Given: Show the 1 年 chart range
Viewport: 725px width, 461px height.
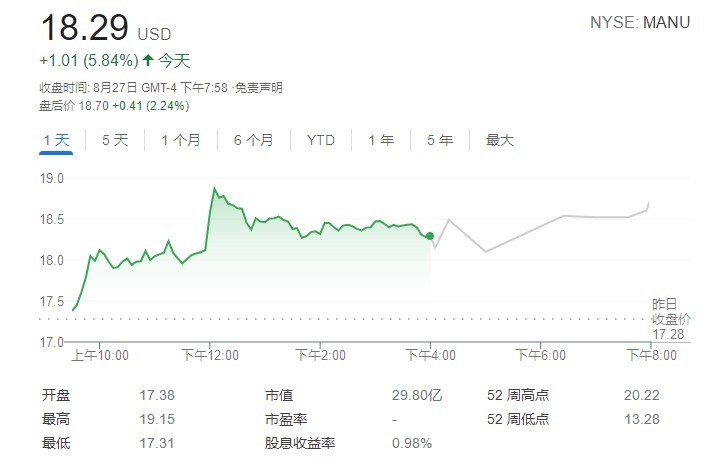Looking at the screenshot, I should click(x=381, y=140).
